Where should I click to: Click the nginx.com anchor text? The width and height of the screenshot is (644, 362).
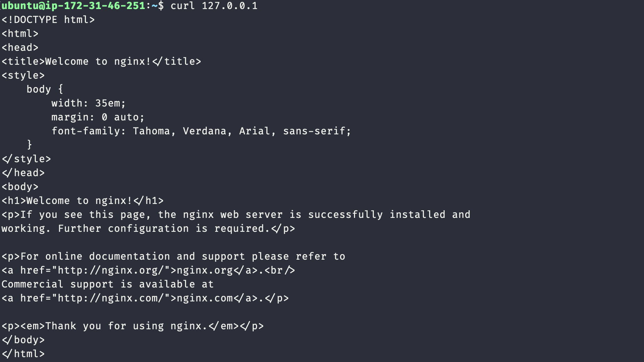pyautogui.click(x=204, y=298)
